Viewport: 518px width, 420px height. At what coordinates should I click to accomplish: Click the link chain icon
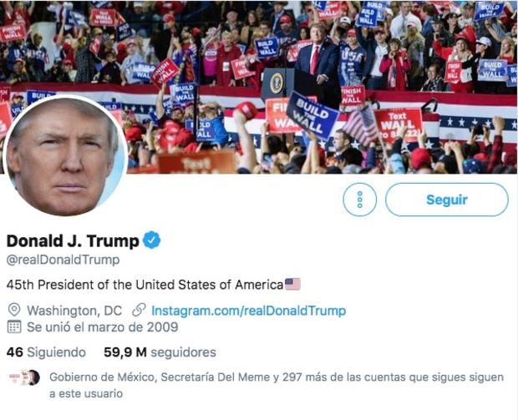[x=139, y=310]
